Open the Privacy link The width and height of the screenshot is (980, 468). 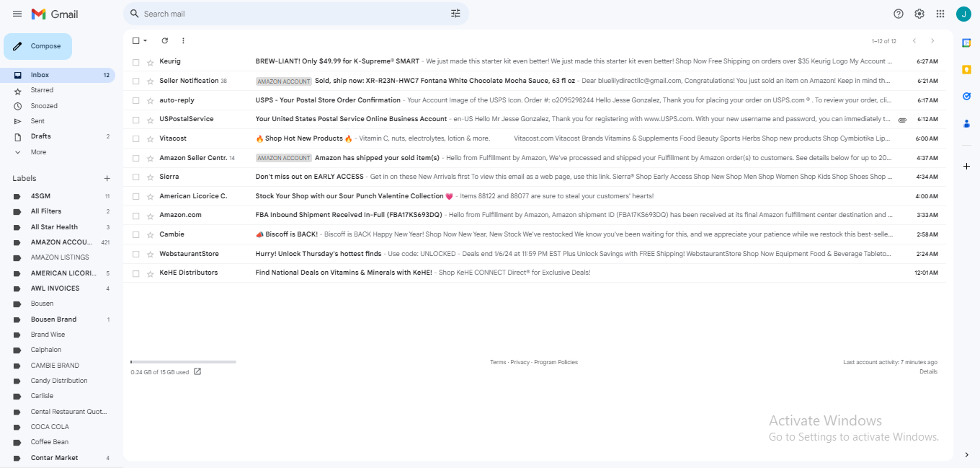(x=520, y=362)
